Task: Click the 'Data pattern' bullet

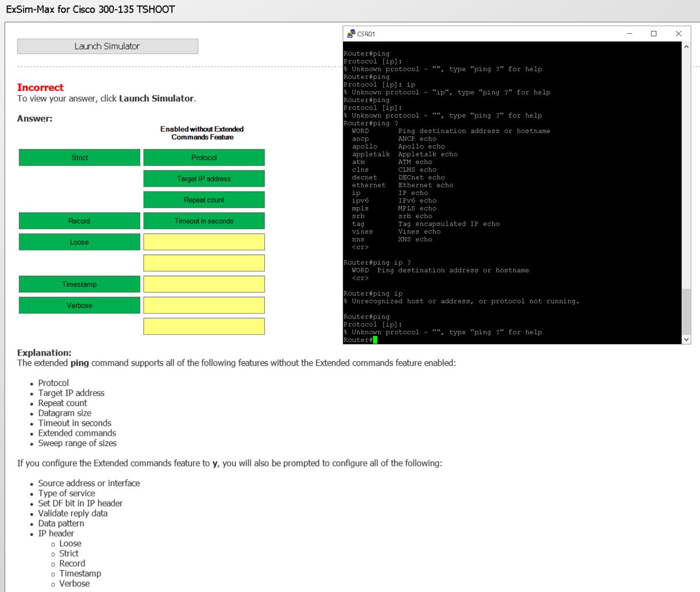Action: coord(61,523)
